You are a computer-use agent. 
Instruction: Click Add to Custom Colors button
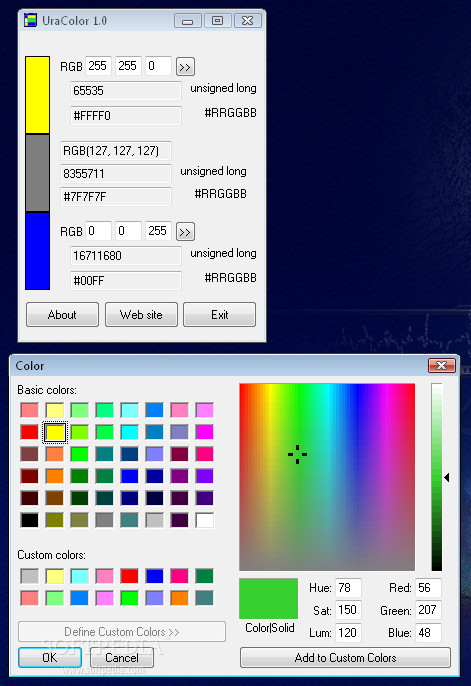tap(345, 658)
